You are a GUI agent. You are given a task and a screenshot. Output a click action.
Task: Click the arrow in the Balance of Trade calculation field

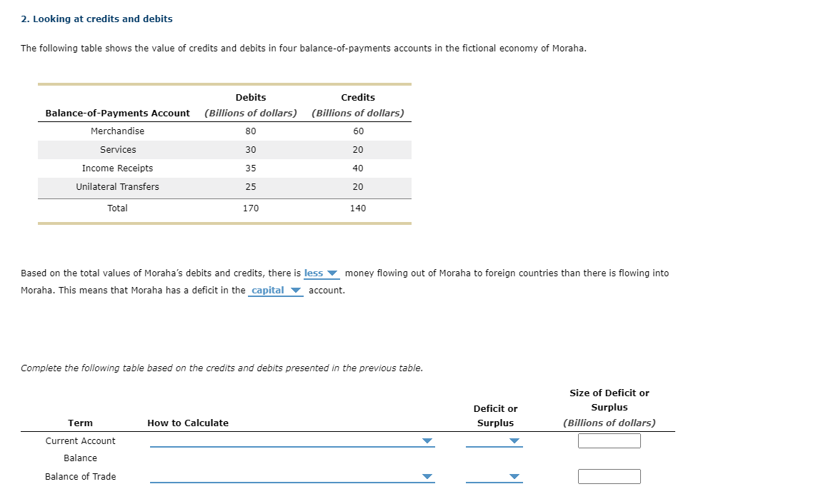(427, 476)
